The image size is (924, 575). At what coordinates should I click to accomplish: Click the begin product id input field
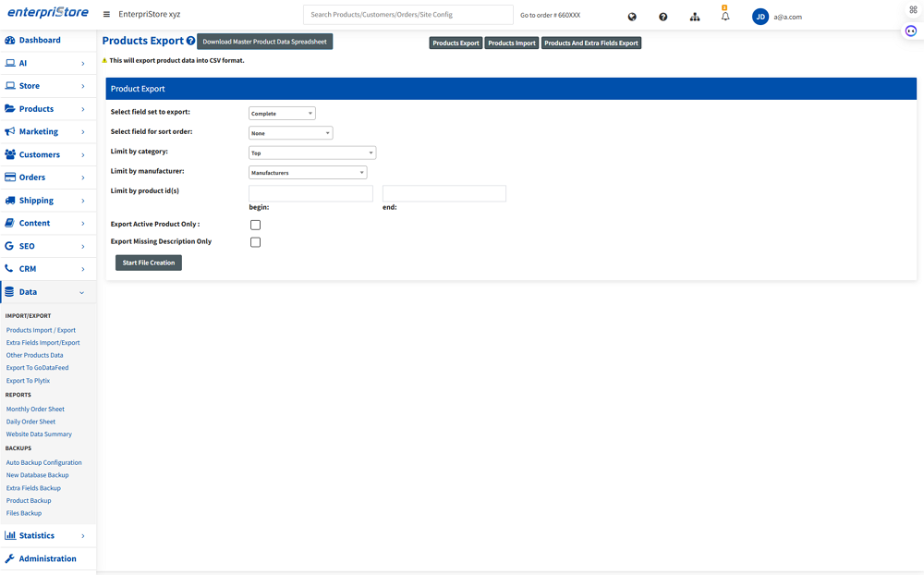(310, 193)
